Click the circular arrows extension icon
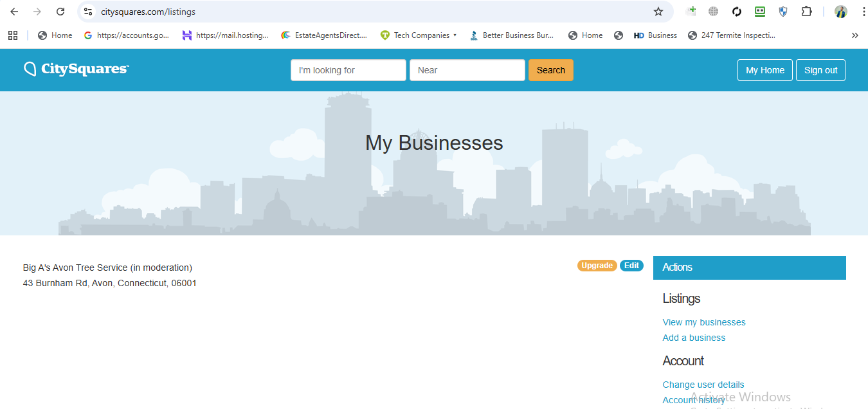 [x=737, y=12]
